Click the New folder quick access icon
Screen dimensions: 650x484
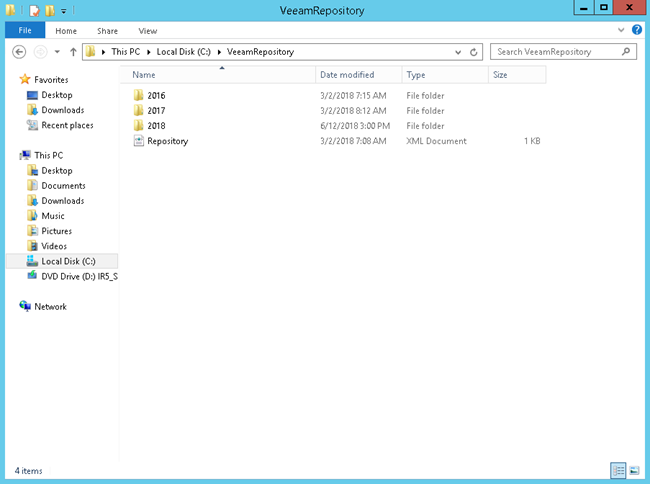point(50,10)
